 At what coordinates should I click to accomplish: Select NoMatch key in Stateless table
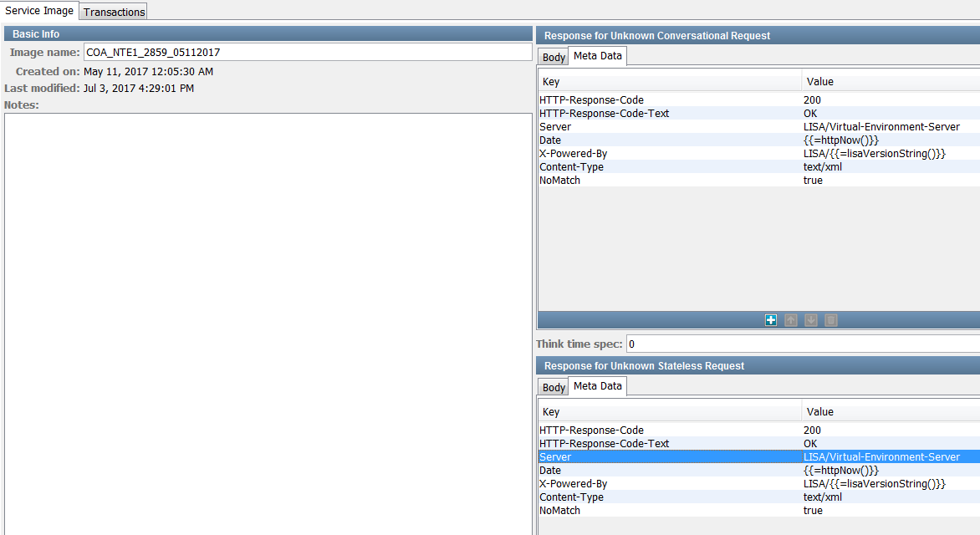click(559, 511)
